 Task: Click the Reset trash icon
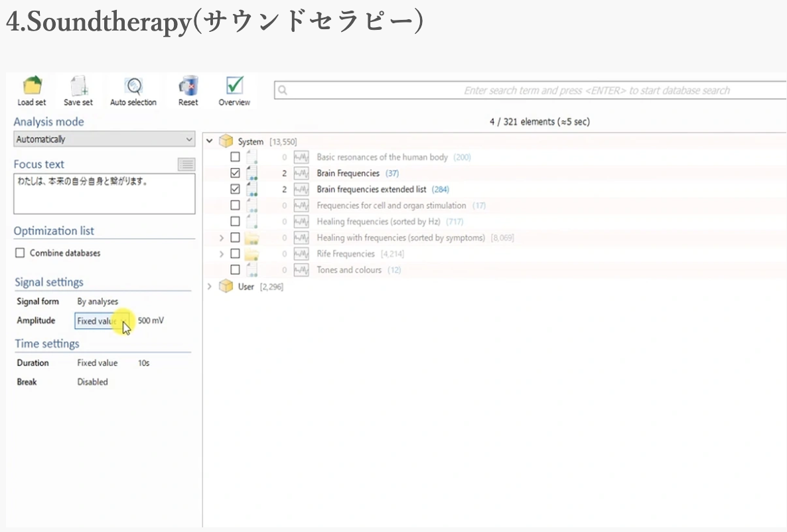(x=188, y=87)
